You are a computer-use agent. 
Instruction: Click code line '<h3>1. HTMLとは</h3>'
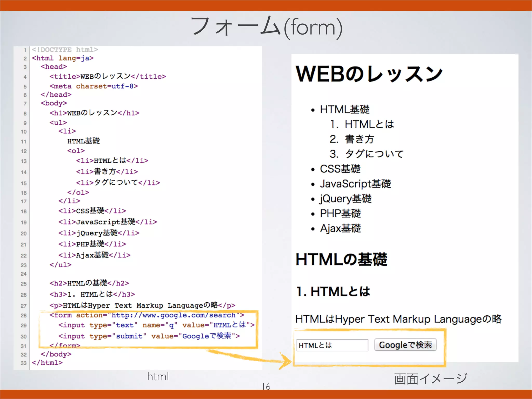click(92, 294)
